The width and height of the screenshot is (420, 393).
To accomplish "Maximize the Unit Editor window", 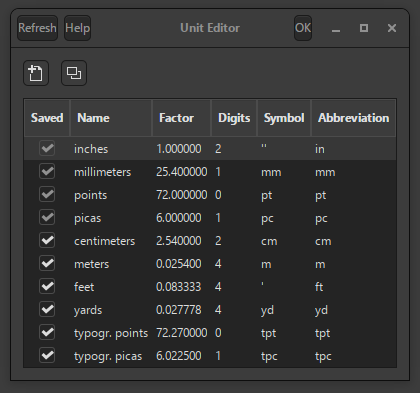I will 364,28.
